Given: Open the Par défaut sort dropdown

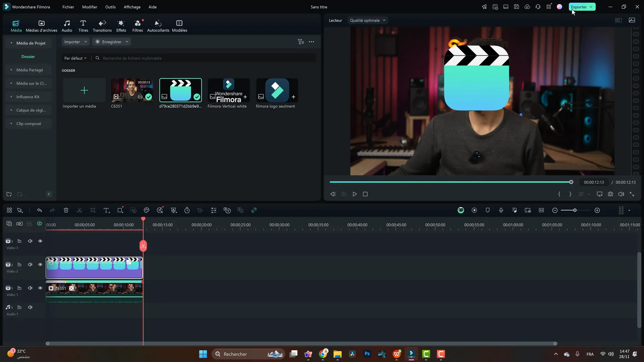Looking at the screenshot, I should (x=75, y=58).
